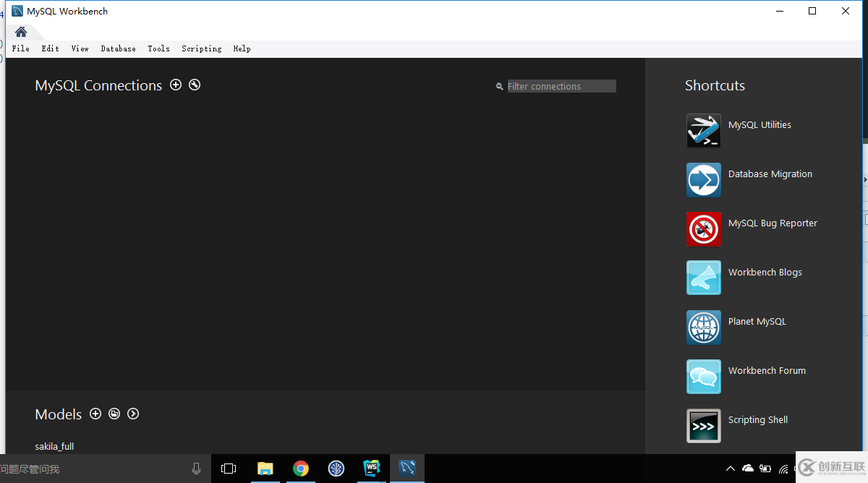Open the Scripting menu

click(201, 48)
